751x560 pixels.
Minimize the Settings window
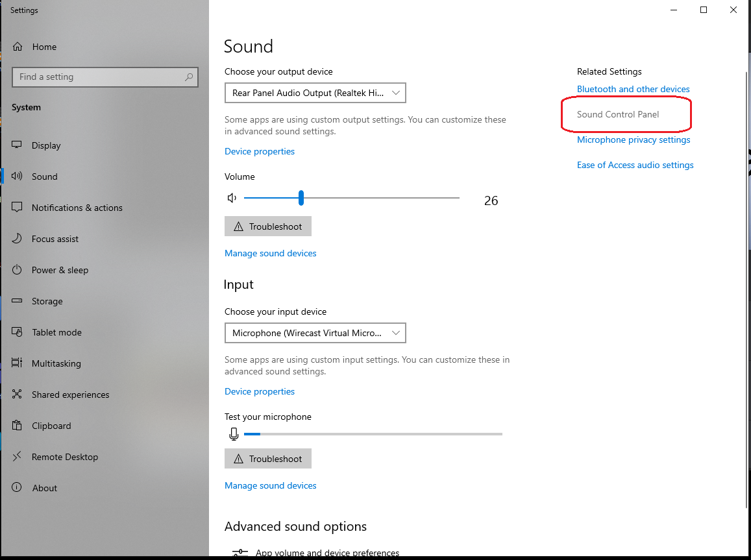(x=673, y=10)
